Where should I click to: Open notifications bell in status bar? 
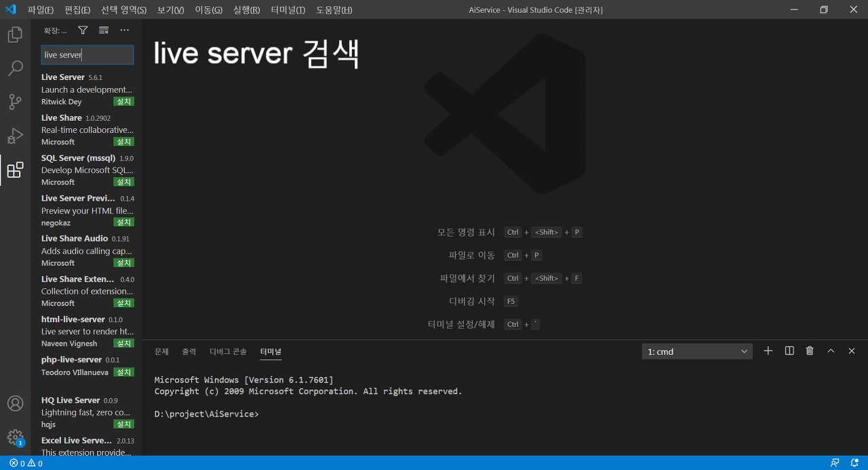[x=854, y=463]
